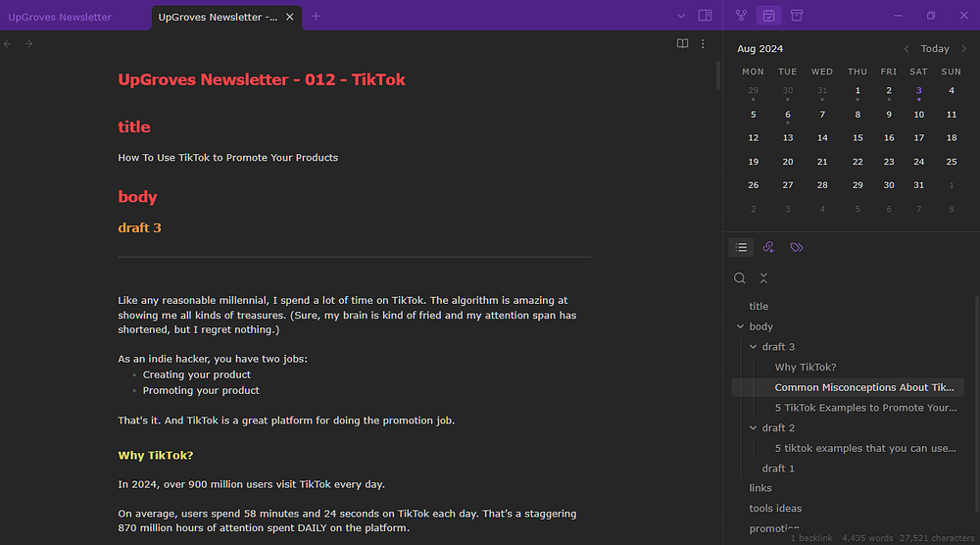The width and height of the screenshot is (980, 545).
Task: Open the graph view sidebar tab
Action: pos(741,16)
